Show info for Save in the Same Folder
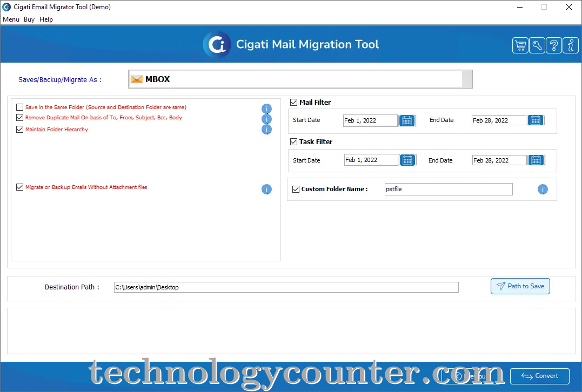The width and height of the screenshot is (582, 392). coord(266,109)
